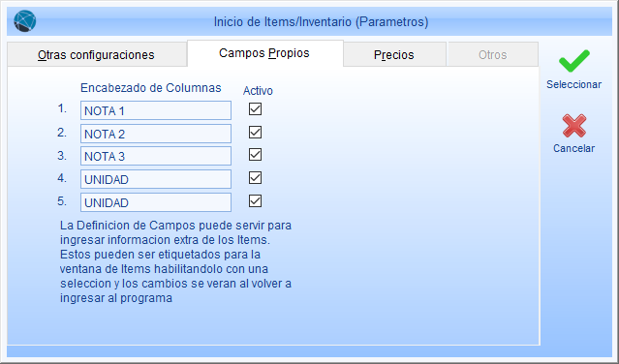Click the globe application icon in title bar

[x=25, y=21]
